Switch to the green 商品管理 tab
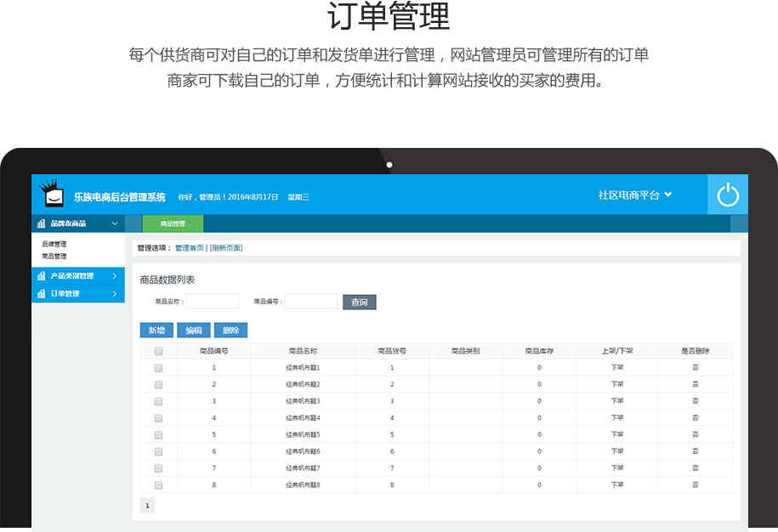Image resolution: width=778 pixels, height=532 pixels. tap(173, 224)
